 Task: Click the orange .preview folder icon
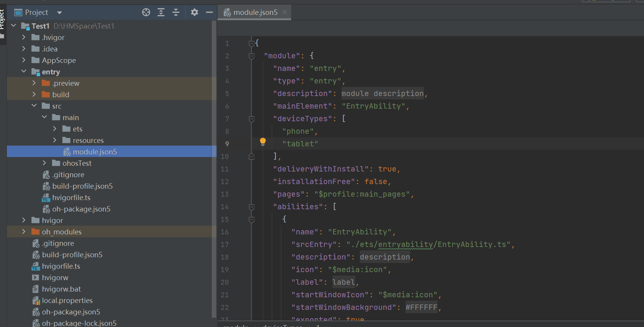coord(46,83)
